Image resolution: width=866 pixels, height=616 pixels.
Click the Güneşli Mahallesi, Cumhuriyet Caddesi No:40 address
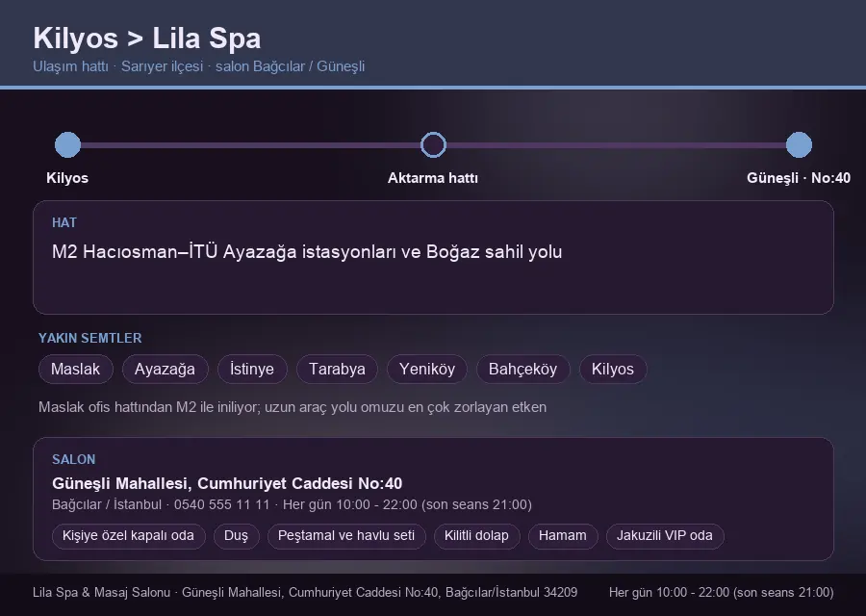[227, 483]
